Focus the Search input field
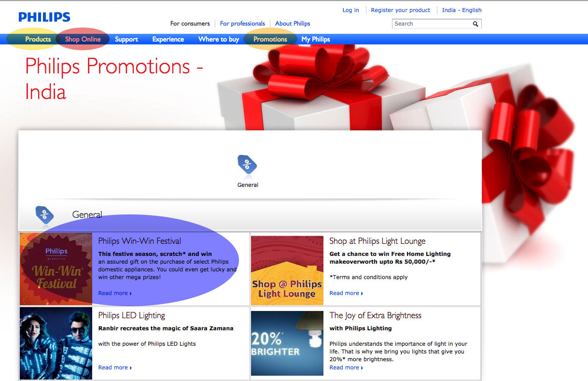The height and width of the screenshot is (381, 588). (432, 24)
